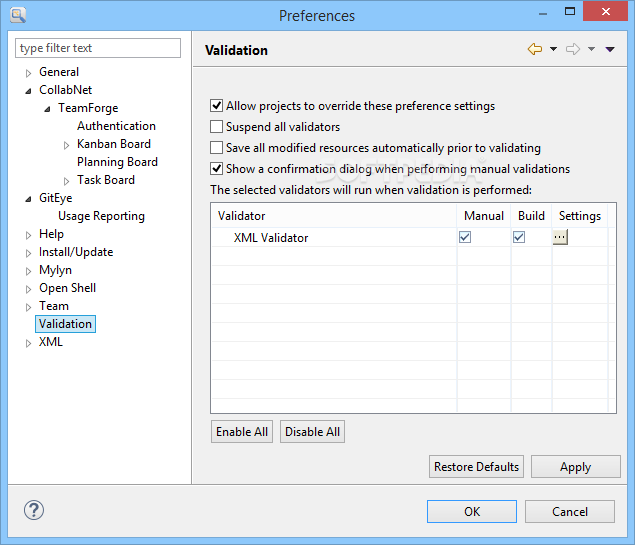Click the filter text input field
This screenshot has height=545, width=635.
(x=98, y=48)
